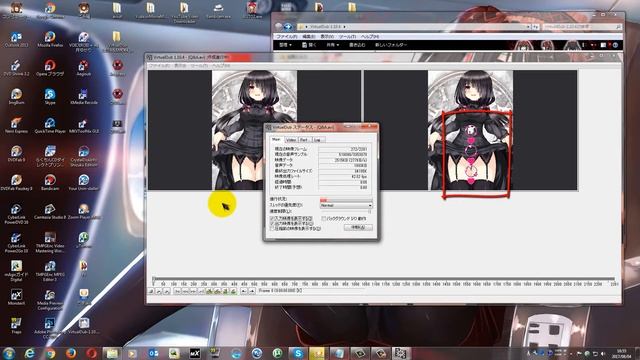Viewport: 640px width, 360px height.
Task: Open the file menu in the Explorer window
Action: (287, 36)
